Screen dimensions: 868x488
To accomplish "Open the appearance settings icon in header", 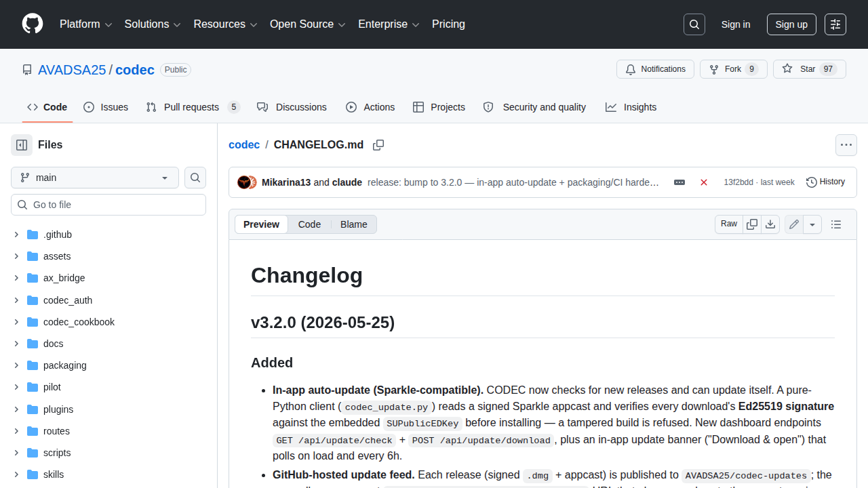I will [835, 24].
